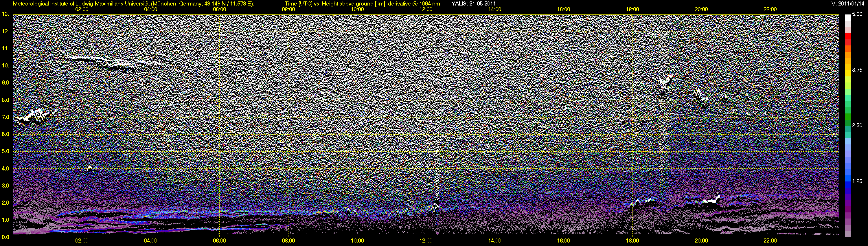The width and height of the screenshot is (868, 246).
Task: Click the 02:00 time label on top axis
Action: (82, 10)
